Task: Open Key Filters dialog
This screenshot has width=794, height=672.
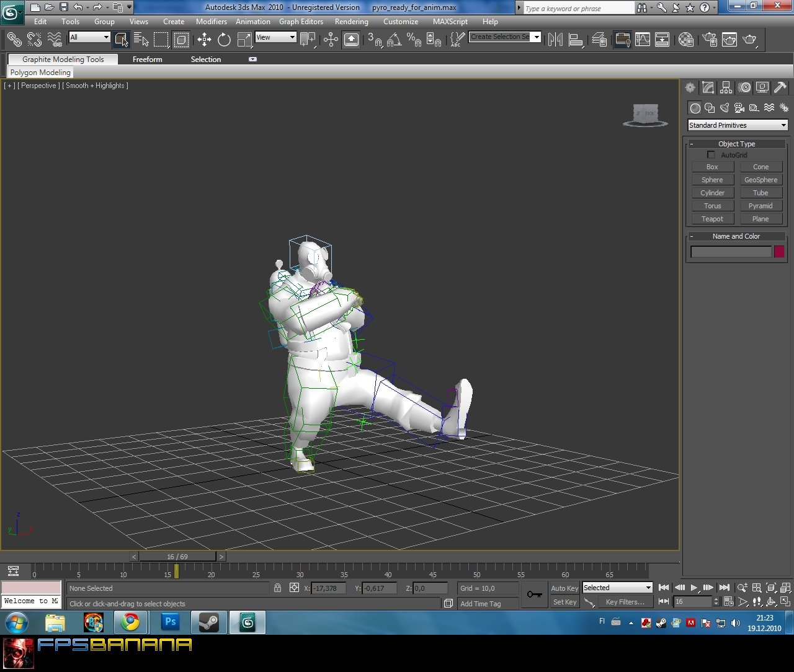Action: pos(624,602)
